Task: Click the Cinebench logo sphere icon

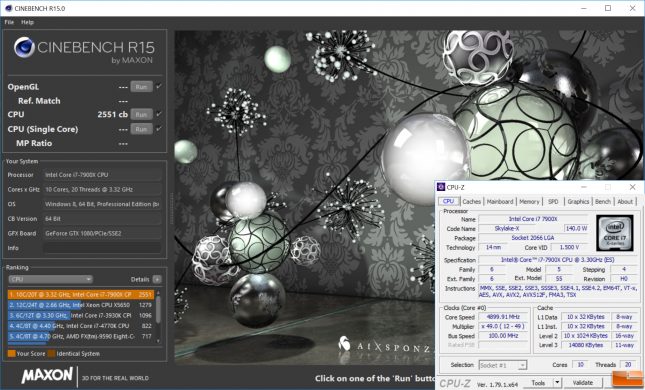Action: 24,47
